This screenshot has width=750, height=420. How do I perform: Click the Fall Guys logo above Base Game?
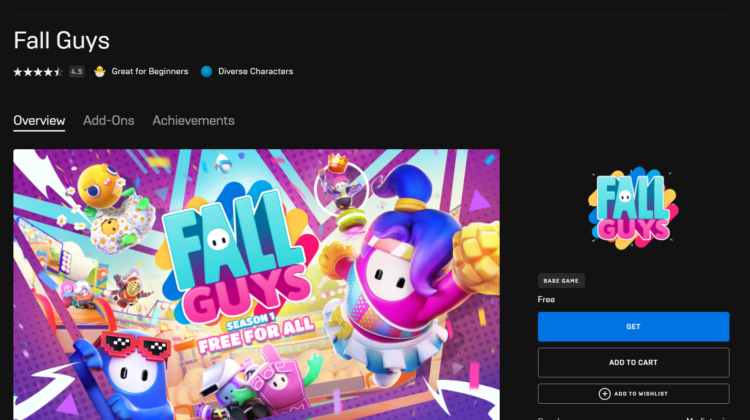pyautogui.click(x=633, y=208)
